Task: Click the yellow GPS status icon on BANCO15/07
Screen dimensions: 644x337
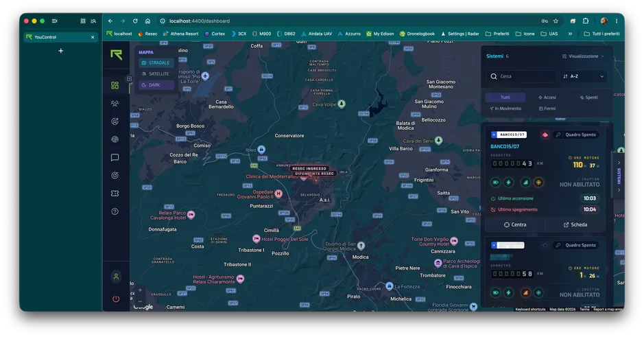Action: coord(538,183)
